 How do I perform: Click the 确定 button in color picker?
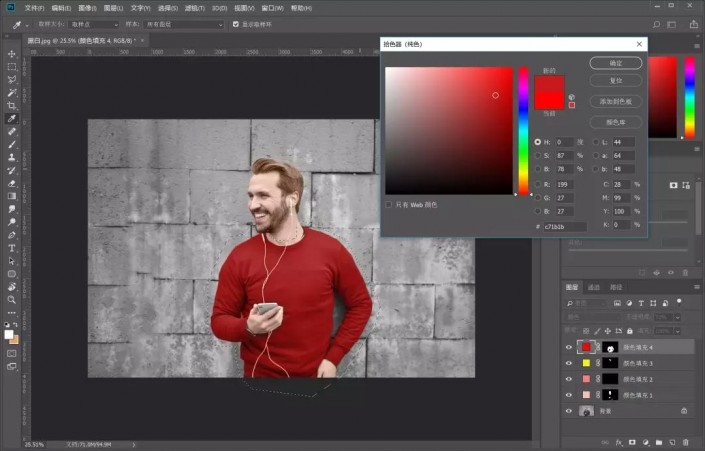616,62
